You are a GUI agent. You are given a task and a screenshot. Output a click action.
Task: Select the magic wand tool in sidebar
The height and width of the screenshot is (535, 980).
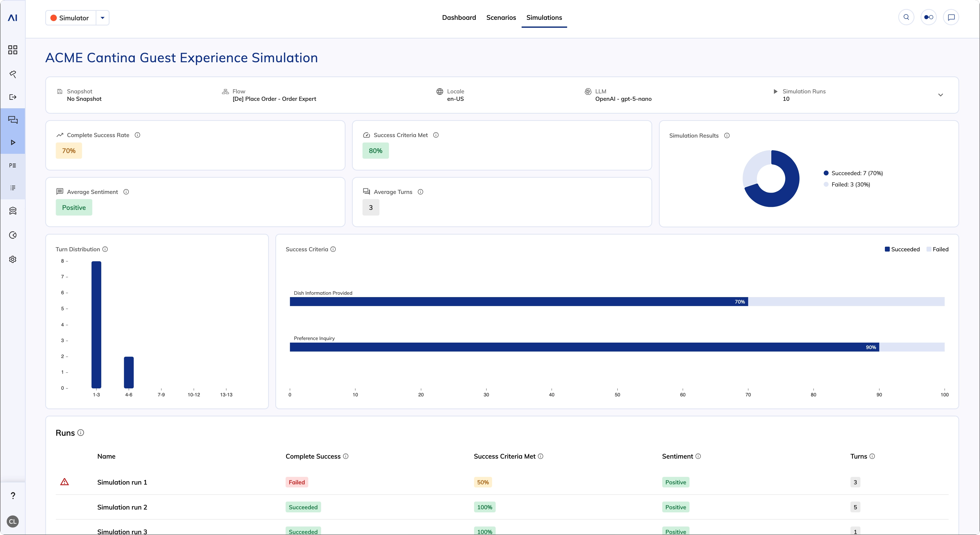pos(13,74)
